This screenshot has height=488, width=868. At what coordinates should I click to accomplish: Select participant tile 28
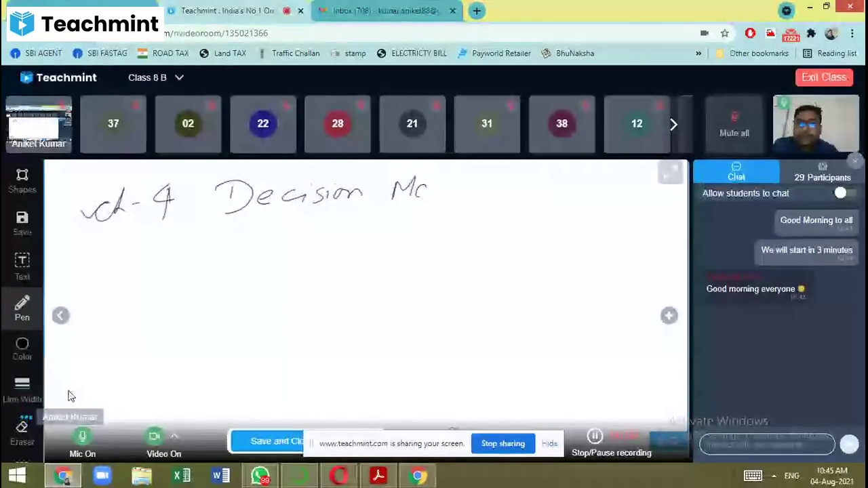338,124
